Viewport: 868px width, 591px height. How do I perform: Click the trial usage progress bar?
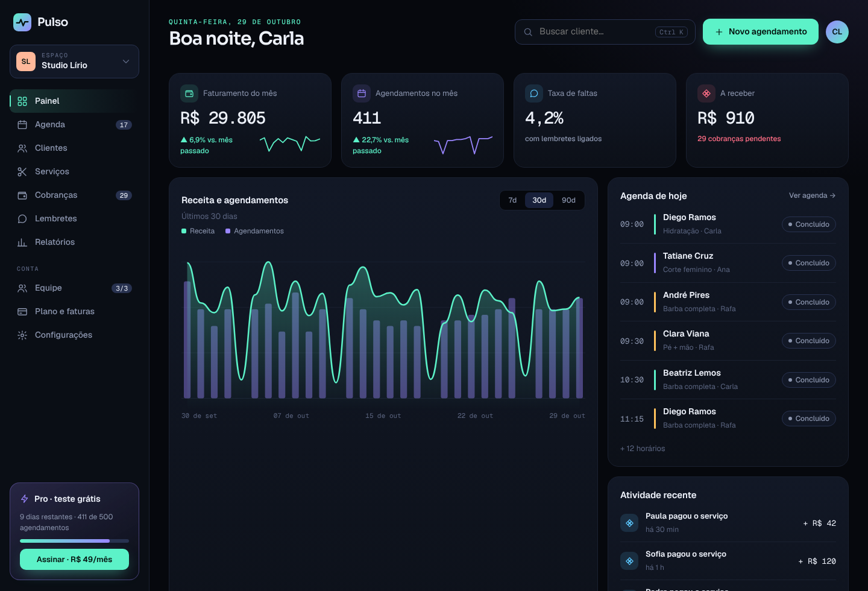pos(74,541)
